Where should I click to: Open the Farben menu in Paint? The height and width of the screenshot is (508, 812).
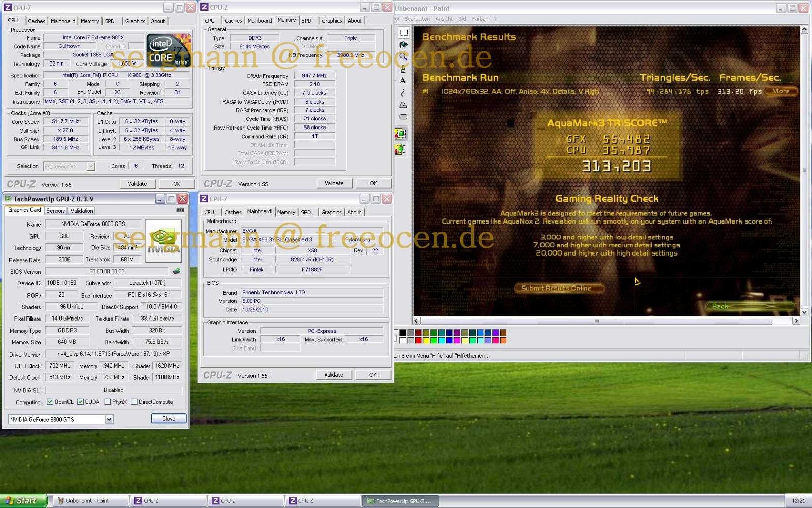[480, 19]
